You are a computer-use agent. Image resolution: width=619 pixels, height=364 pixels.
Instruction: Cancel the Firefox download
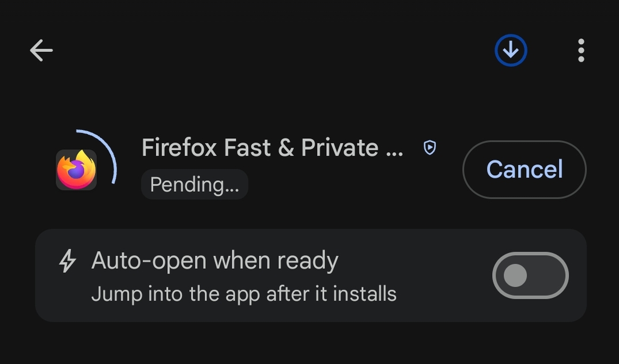524,169
